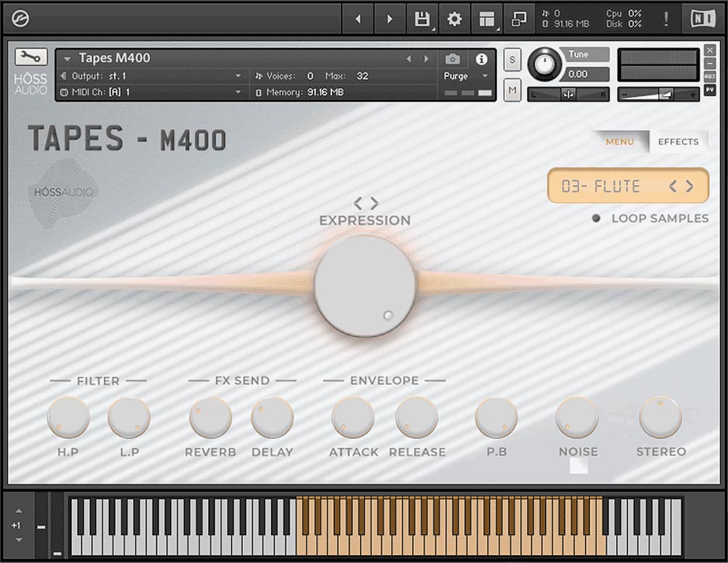Show instrument info via the circled i icon

(480, 59)
